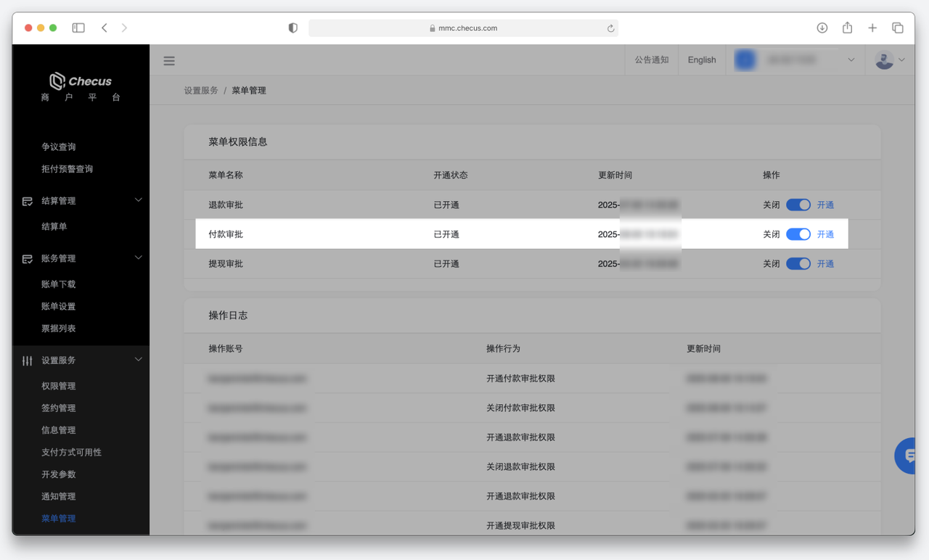Click the privacy shield icon in toolbar
929x560 pixels.
point(293,28)
